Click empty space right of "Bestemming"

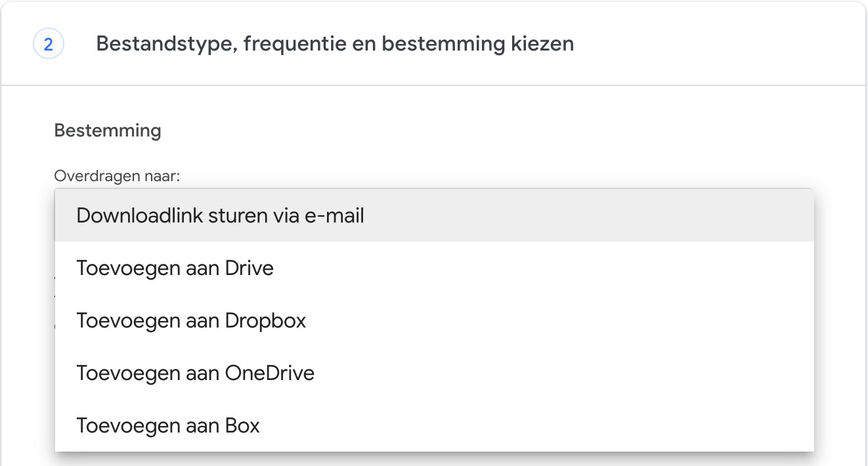(x=460, y=131)
